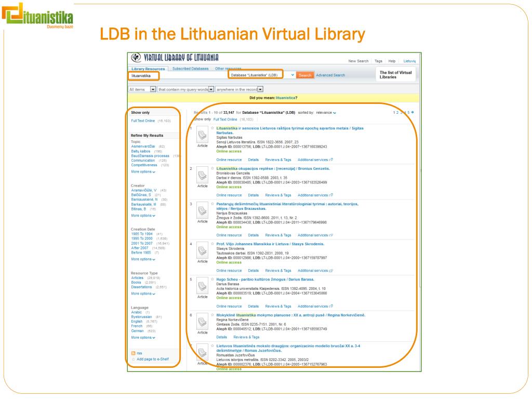Click the Article icon of the Hugo Scheu result
The image size is (532, 399).
[203, 286]
